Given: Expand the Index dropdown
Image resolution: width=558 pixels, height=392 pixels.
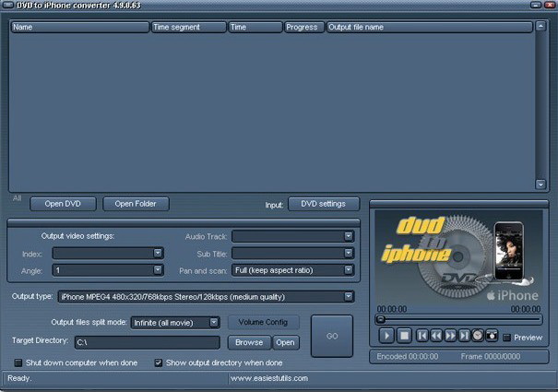Looking at the screenshot, I should point(158,253).
